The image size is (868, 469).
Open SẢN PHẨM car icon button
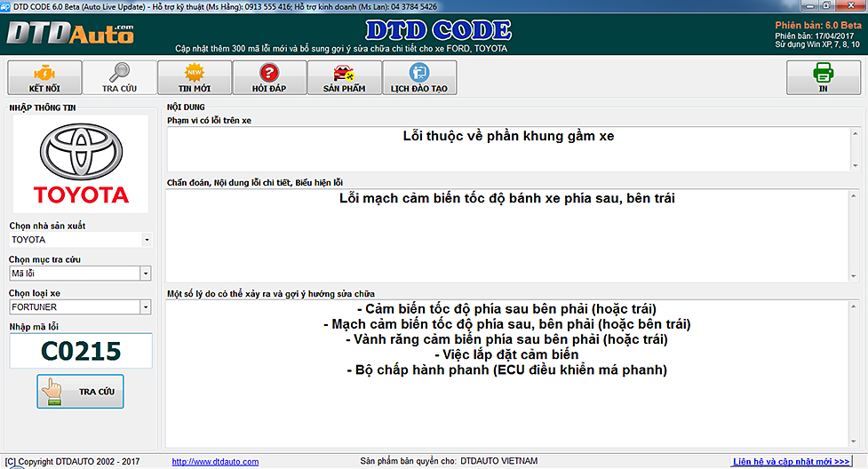click(345, 77)
